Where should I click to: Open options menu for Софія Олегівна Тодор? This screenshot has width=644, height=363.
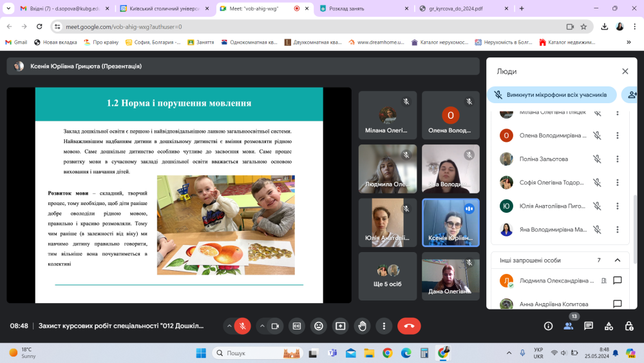[618, 182]
